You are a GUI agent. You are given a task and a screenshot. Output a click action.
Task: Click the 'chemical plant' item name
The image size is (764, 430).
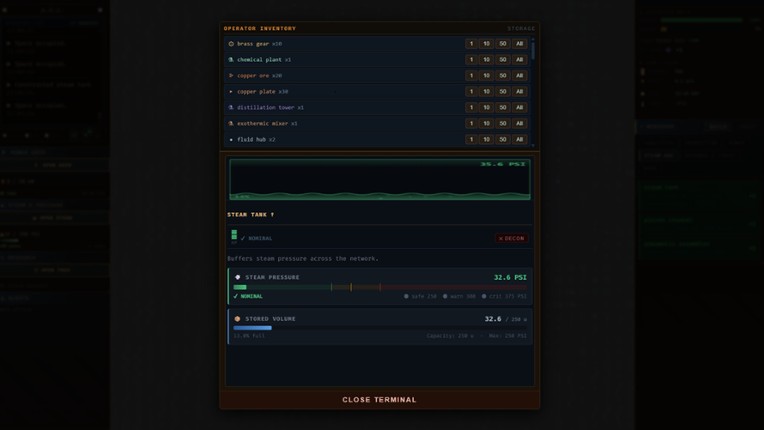pos(259,59)
